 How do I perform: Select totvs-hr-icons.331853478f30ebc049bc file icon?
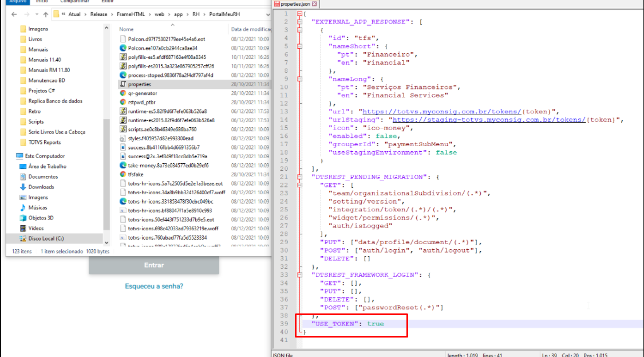coord(123,202)
